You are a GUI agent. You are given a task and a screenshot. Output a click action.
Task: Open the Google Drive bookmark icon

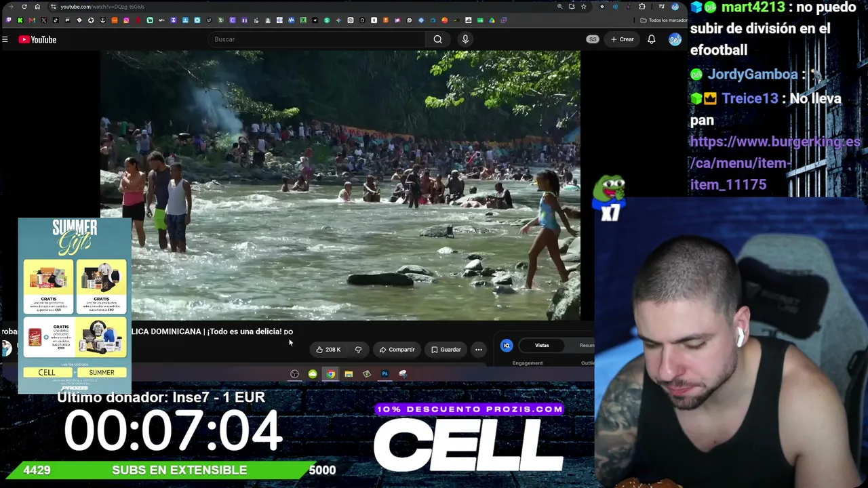click(x=492, y=20)
